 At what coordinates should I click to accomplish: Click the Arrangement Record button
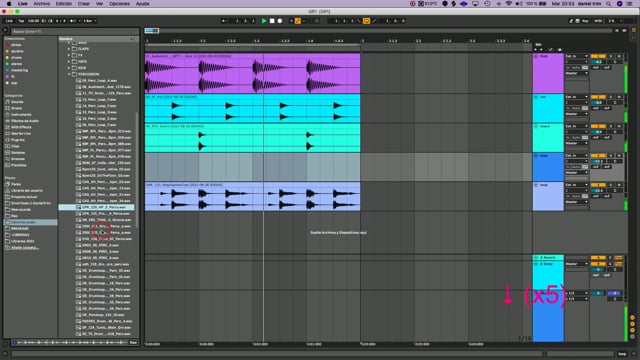pos(280,21)
